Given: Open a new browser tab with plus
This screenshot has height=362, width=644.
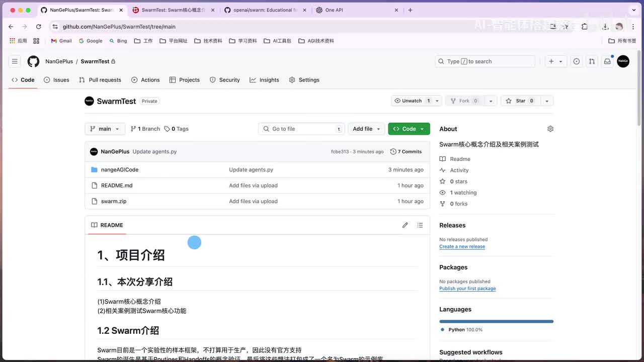Looking at the screenshot, I should (x=410, y=10).
